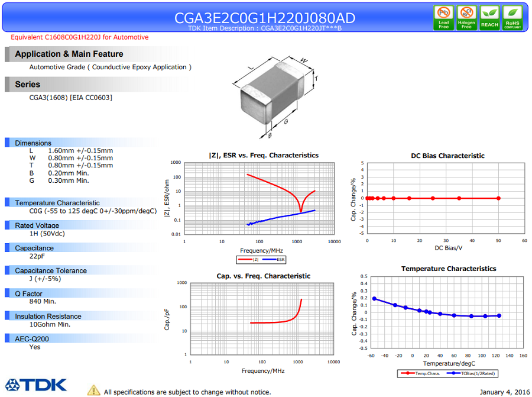This screenshot has height=397, width=532.
Task: Select the Insulation Resistance heading
Action: (48, 316)
